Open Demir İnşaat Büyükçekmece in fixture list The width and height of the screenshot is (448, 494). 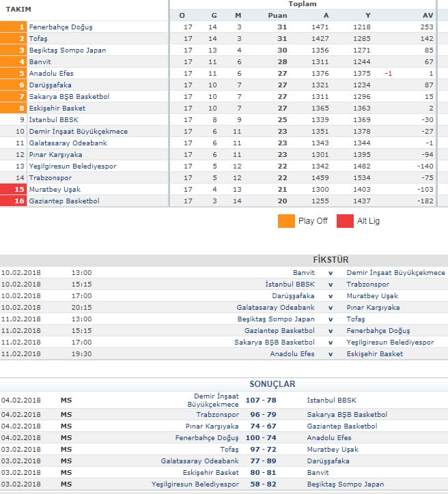tap(395, 273)
